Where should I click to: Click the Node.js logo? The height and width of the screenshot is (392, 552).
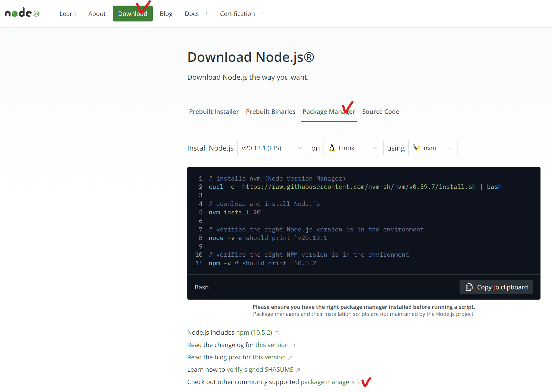tap(22, 13)
